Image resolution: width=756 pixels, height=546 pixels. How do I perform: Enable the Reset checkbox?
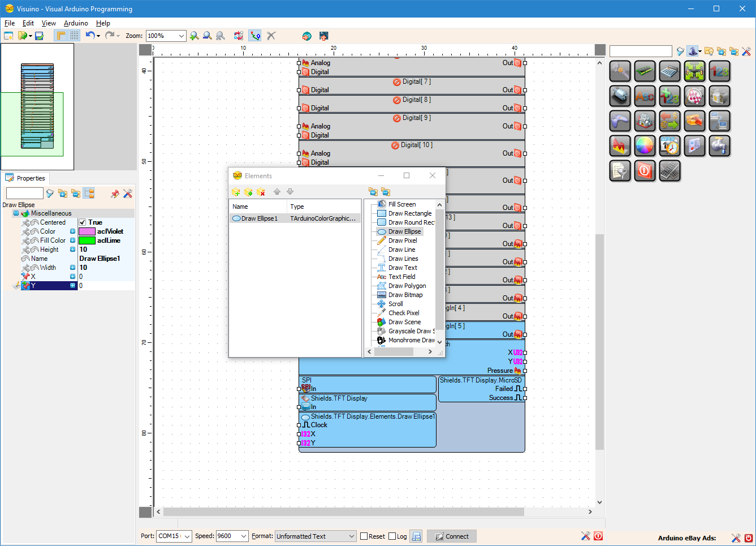coord(364,536)
